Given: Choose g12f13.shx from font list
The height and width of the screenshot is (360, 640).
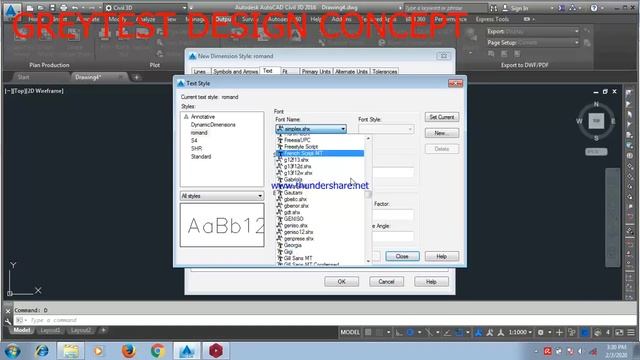Looking at the screenshot, I should pyautogui.click(x=320, y=160).
